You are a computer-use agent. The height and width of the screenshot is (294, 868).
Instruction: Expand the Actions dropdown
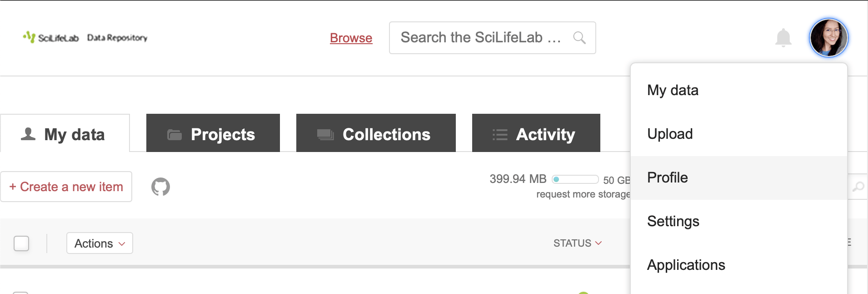tap(100, 243)
